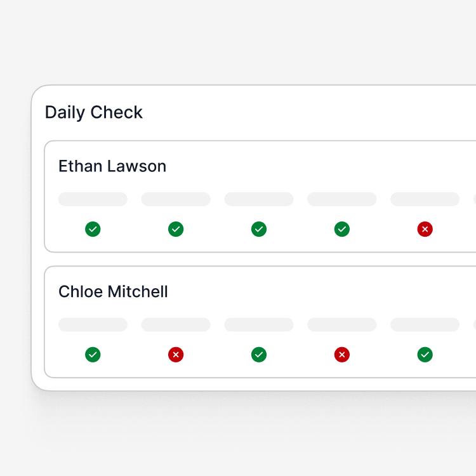The height and width of the screenshot is (476, 476).
Task: Click Ethan Lawson's second green check icon
Action: coord(176,229)
